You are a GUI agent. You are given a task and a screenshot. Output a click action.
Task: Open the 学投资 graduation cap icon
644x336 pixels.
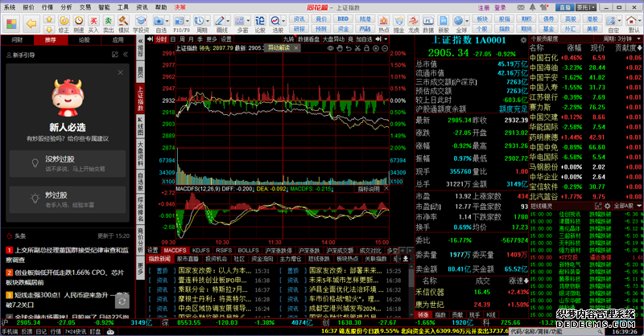141,24
